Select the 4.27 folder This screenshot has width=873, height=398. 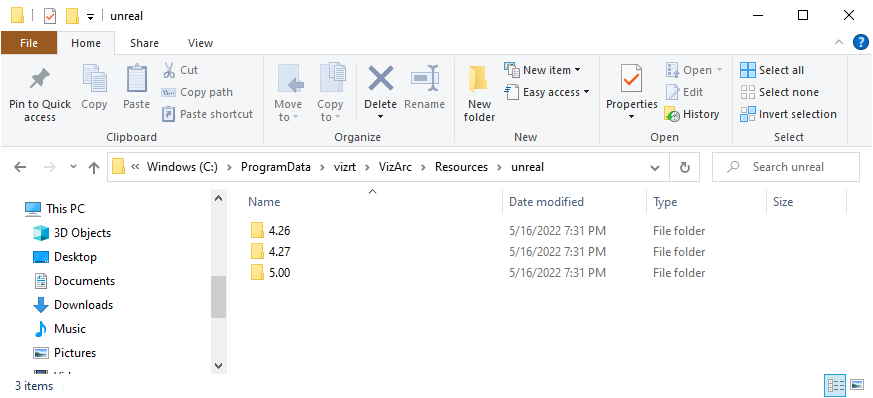[x=270, y=252]
